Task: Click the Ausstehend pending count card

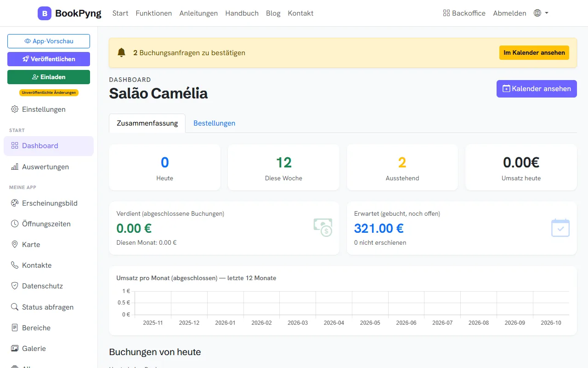Action: click(402, 167)
